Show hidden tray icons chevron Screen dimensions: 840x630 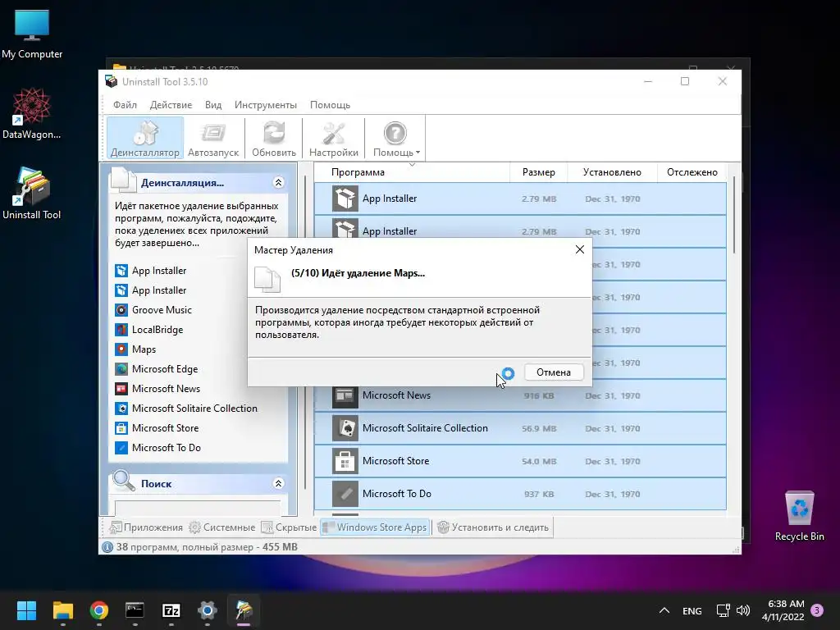tap(664, 610)
